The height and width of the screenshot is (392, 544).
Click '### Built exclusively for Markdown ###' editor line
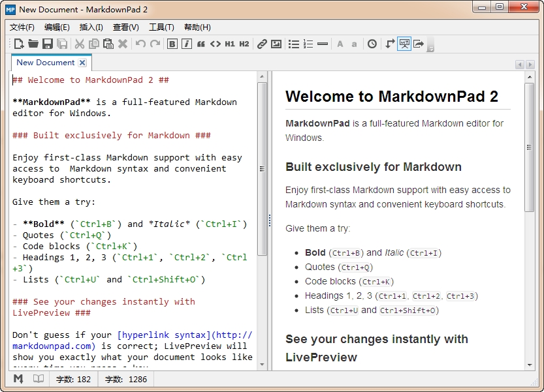[x=112, y=136]
